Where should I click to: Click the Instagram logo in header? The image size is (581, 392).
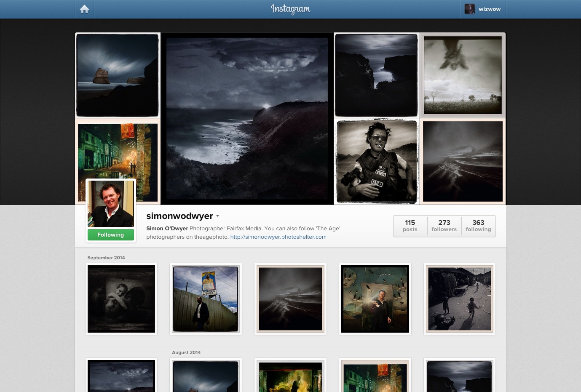pos(290,9)
